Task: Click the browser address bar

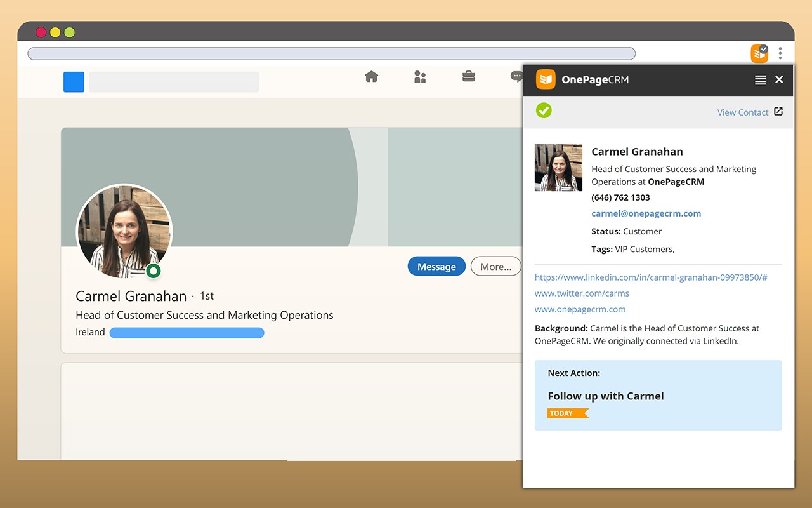Action: [331, 53]
